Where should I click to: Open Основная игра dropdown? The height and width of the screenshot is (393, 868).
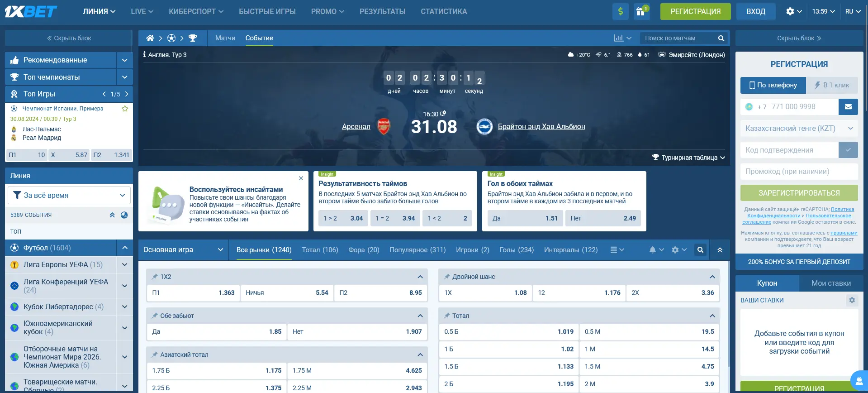click(x=183, y=250)
